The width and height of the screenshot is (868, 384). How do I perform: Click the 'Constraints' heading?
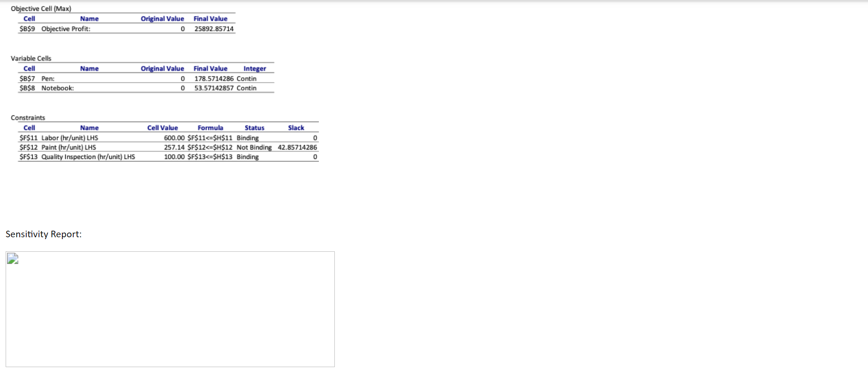(x=28, y=118)
